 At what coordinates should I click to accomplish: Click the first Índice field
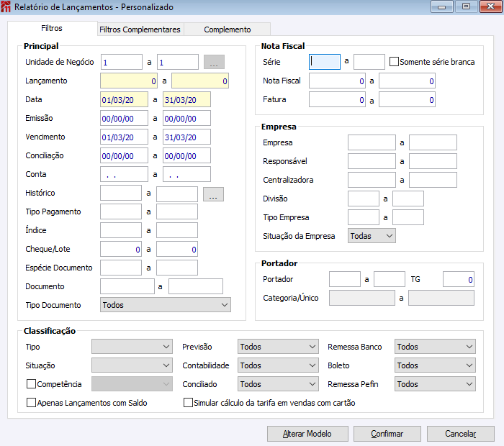(x=121, y=230)
